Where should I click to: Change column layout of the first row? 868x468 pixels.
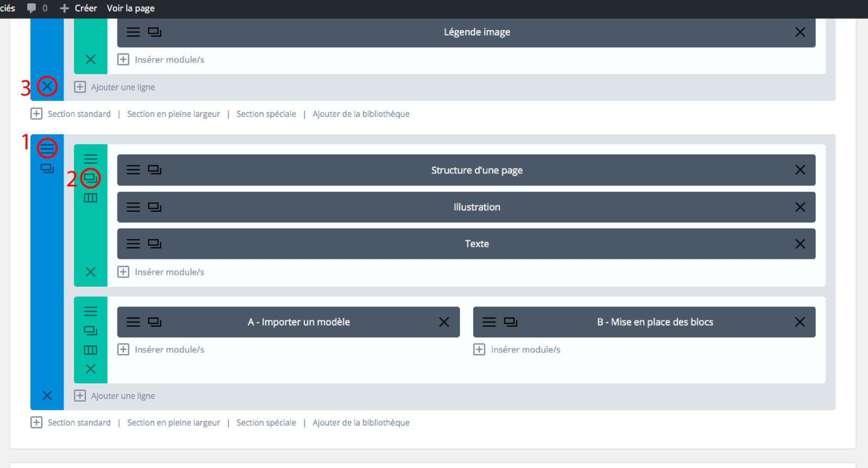(x=91, y=198)
